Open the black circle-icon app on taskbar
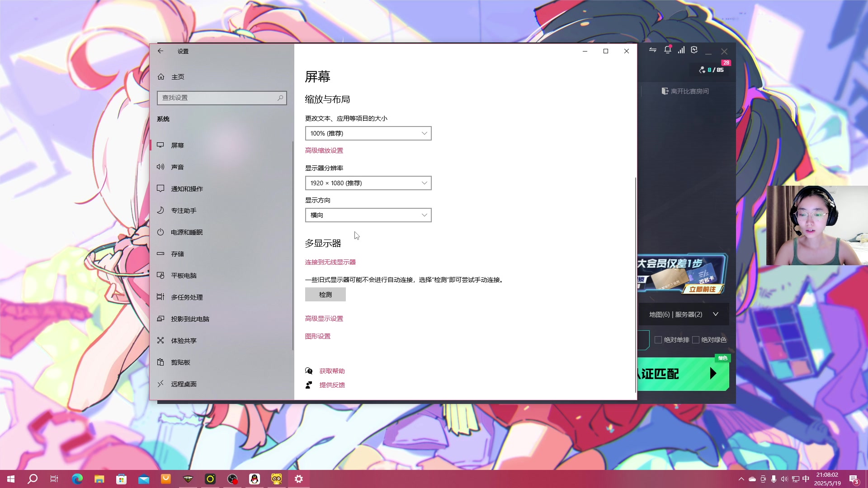The image size is (868, 488). tap(210, 479)
